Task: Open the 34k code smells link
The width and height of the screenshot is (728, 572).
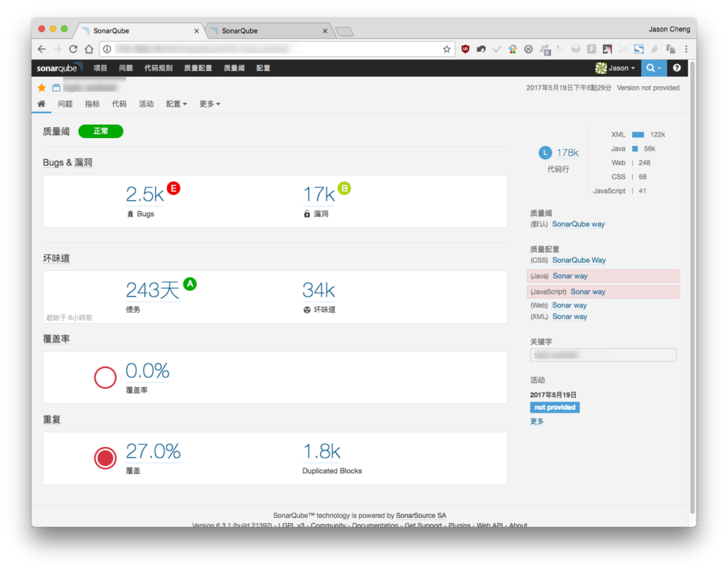Action: point(318,290)
